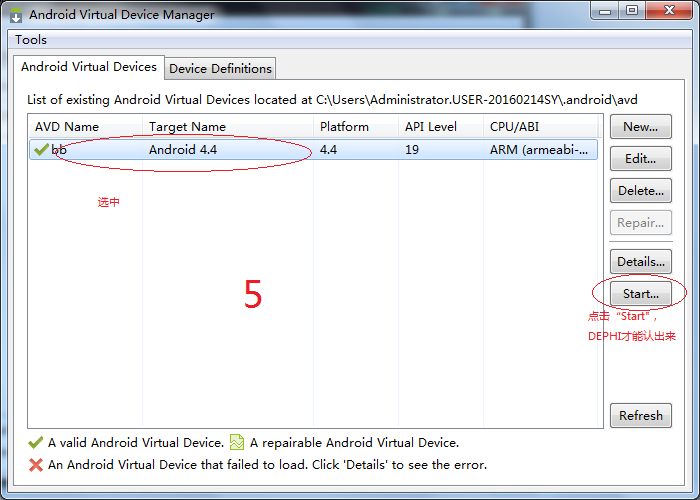Click the red X failed-to-load icon
Image resolution: width=700 pixels, height=500 pixels.
(x=37, y=465)
